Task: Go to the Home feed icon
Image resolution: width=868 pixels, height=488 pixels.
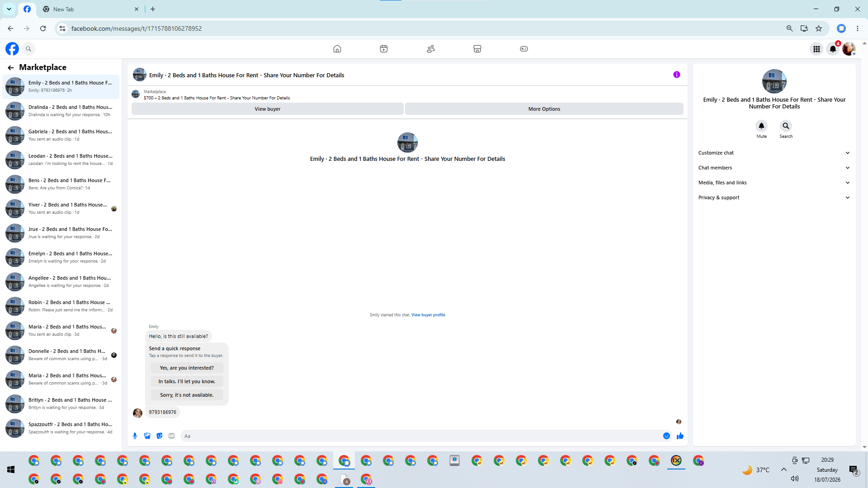Action: (x=337, y=49)
